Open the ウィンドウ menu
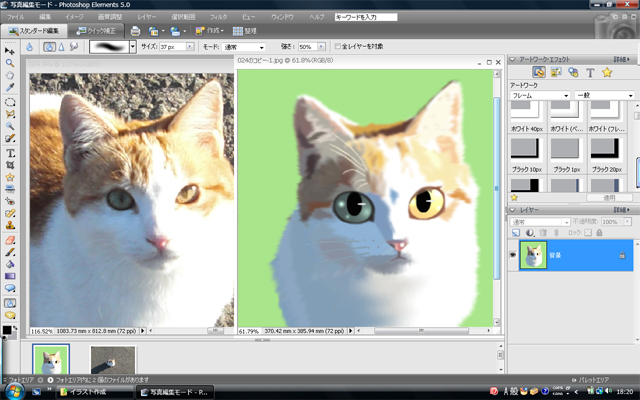This screenshot has width=640, height=400. pyautogui.click(x=282, y=17)
